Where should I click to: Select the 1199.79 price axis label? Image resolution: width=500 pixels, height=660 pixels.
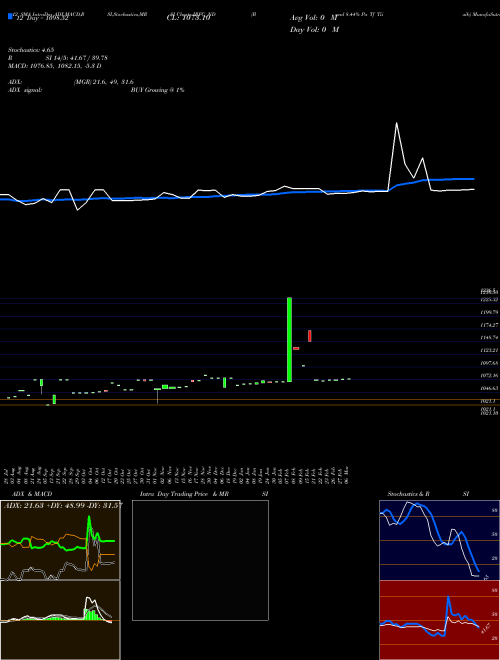490,312
